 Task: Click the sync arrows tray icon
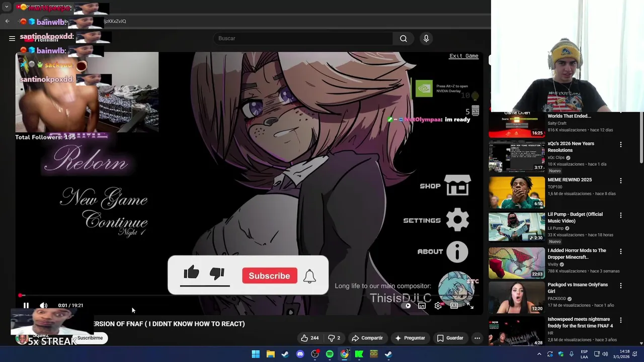click(x=550, y=354)
